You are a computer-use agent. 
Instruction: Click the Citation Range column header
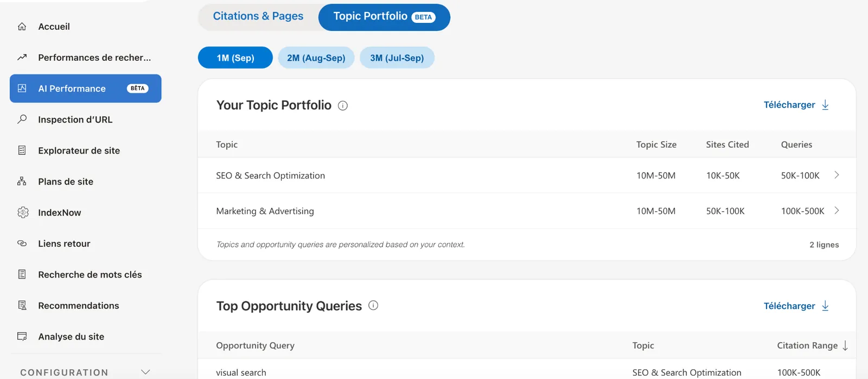point(807,345)
